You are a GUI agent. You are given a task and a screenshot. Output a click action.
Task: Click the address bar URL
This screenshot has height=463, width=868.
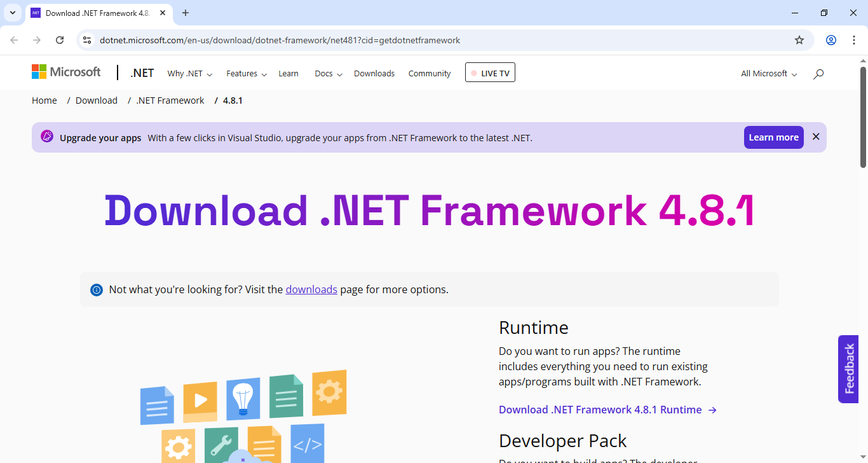tap(280, 40)
